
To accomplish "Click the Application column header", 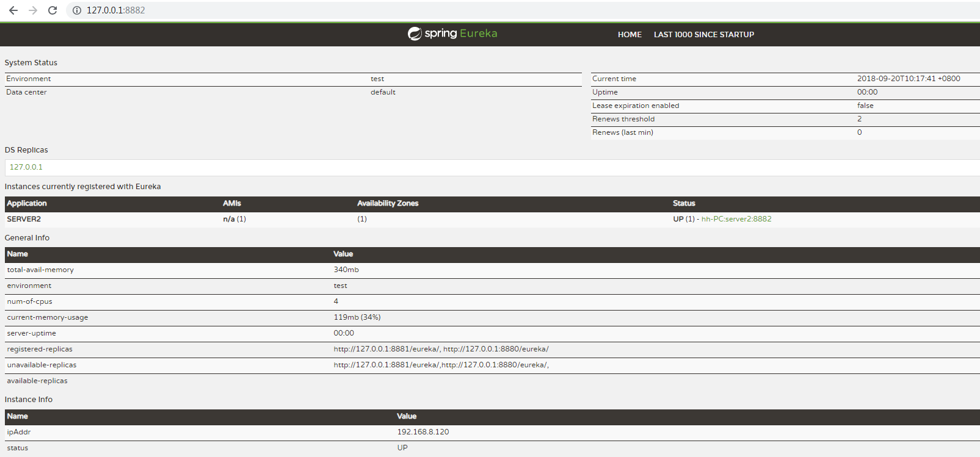I will (x=27, y=203).
